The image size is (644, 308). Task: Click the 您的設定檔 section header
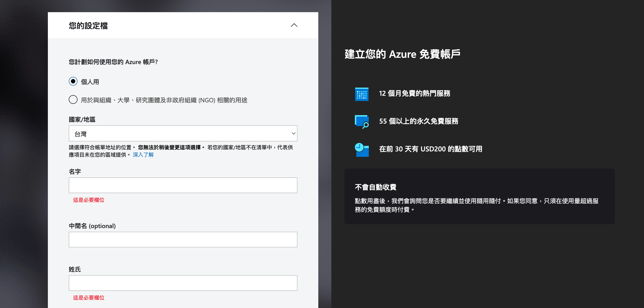[88, 25]
